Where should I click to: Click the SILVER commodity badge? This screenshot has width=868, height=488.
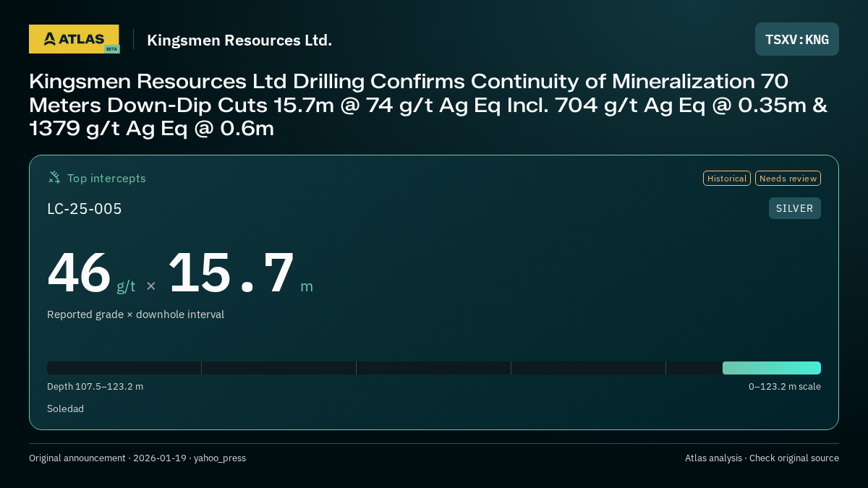coord(794,208)
